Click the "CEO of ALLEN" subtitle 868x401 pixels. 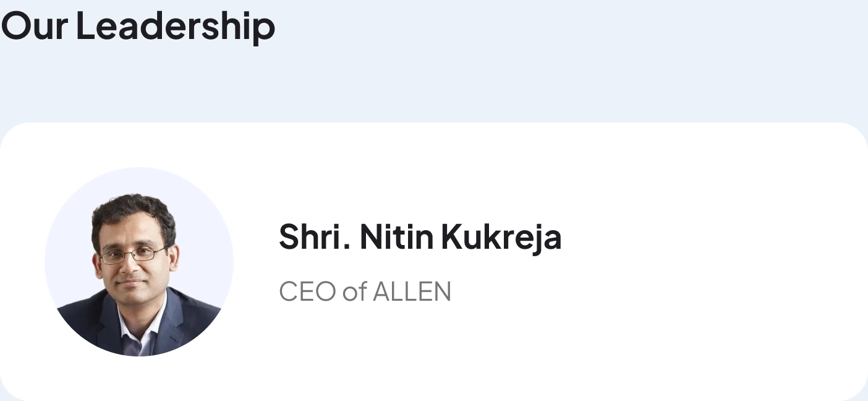[365, 291]
